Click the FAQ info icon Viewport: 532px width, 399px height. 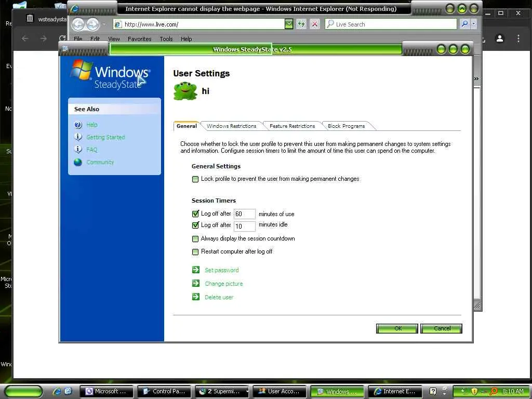tap(78, 149)
